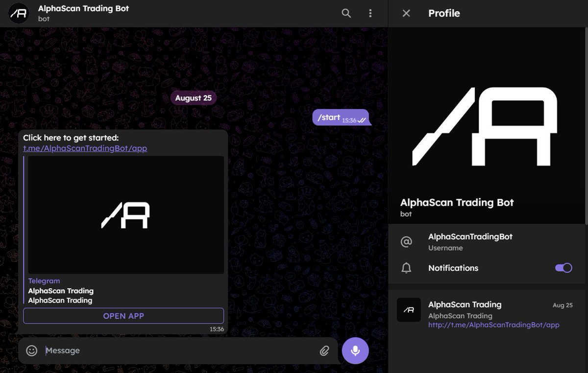Open http://t.me/AlphaScanTradingBot/app link in profile
The height and width of the screenshot is (373, 588).
click(494, 325)
